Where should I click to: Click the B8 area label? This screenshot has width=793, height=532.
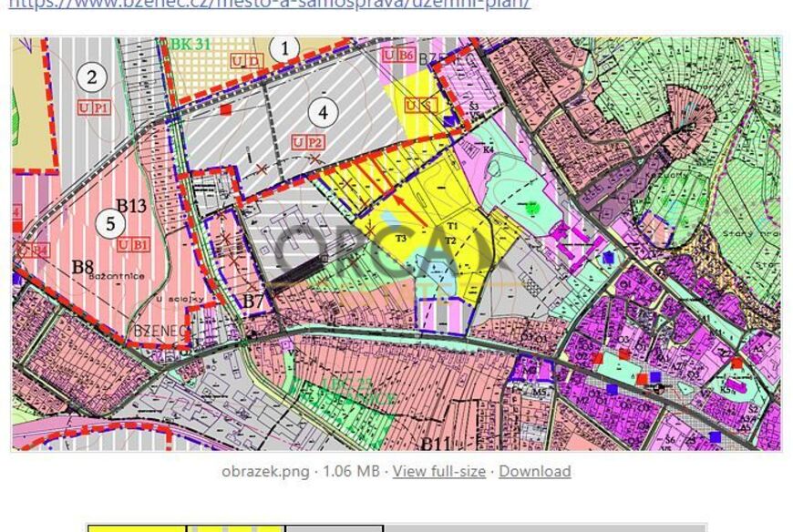[83, 267]
